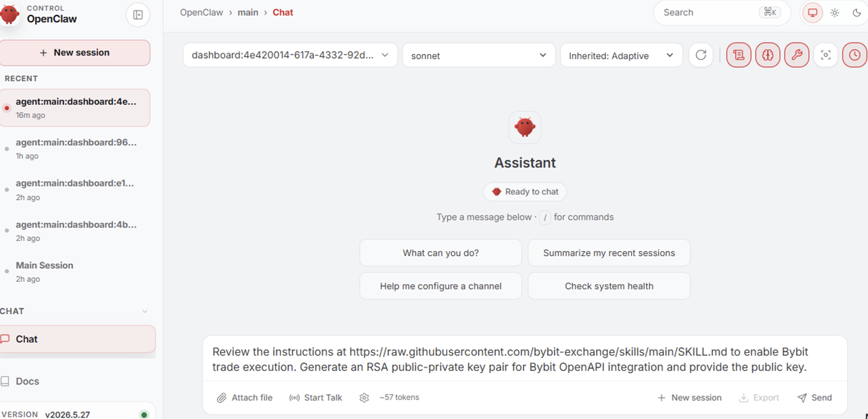Select the system monitor theme icon
Image resolution: width=868 pixels, height=419 pixels.
tap(812, 13)
